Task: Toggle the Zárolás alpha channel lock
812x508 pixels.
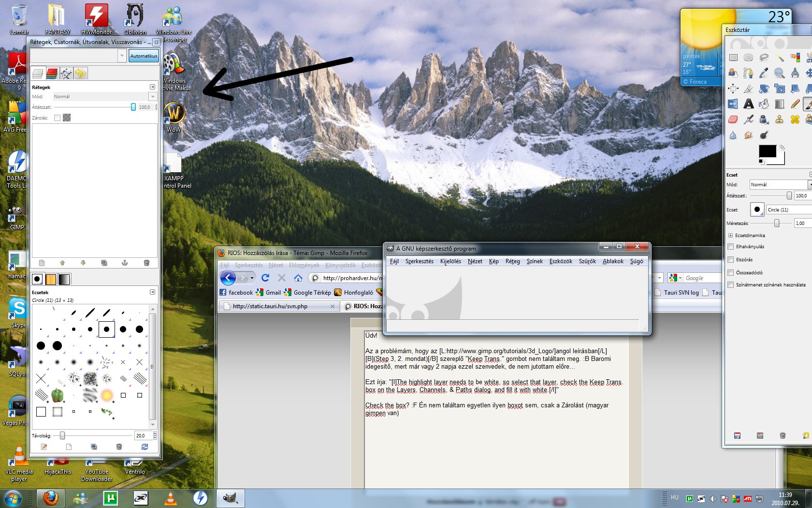Action: coord(67,118)
